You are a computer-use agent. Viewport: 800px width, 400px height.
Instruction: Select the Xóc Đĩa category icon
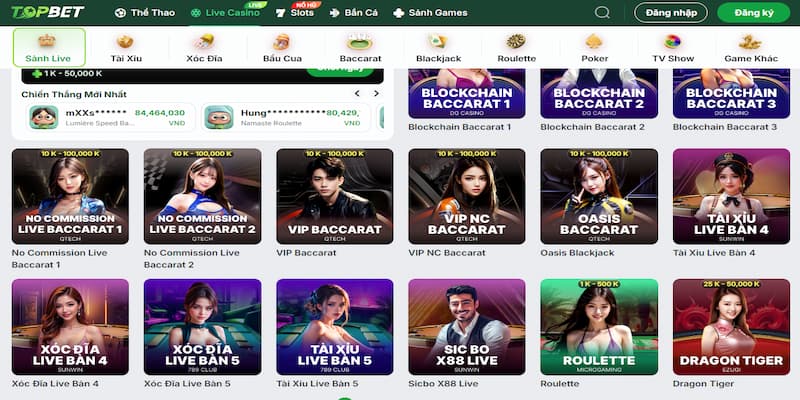tap(204, 42)
